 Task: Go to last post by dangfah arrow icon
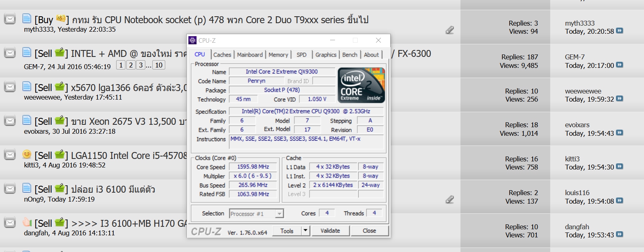pos(620,235)
